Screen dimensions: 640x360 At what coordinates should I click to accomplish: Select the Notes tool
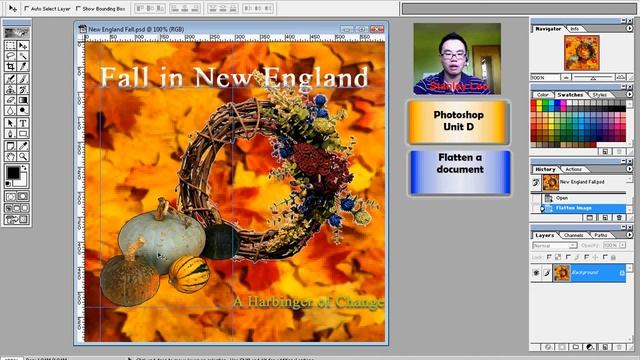pos(10,146)
